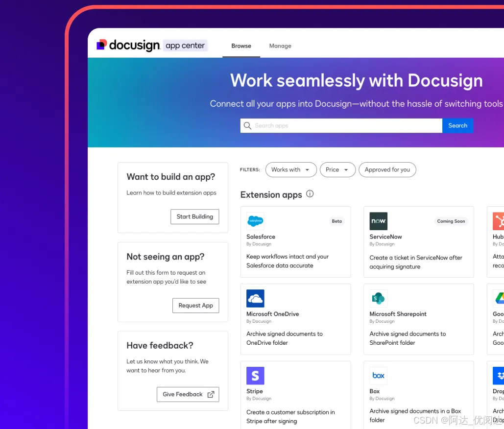The width and height of the screenshot is (504, 429).
Task: Click external link icon on Give Feedback
Action: [x=211, y=394]
